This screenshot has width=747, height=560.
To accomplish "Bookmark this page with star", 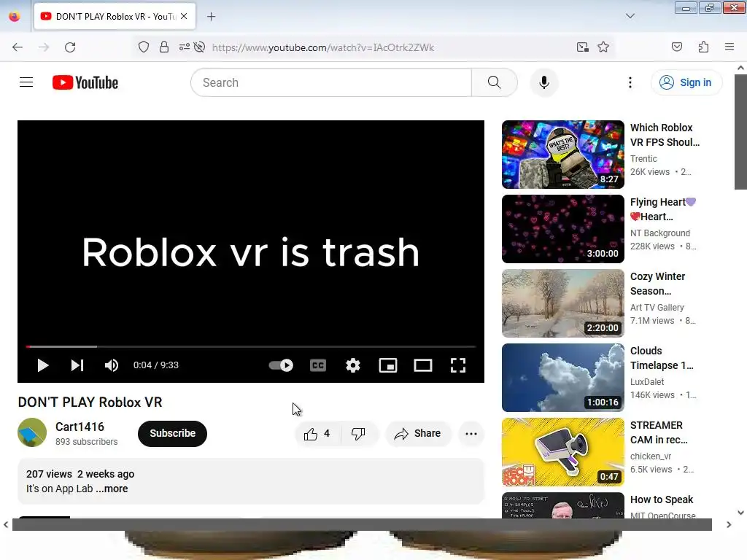I will click(x=603, y=47).
